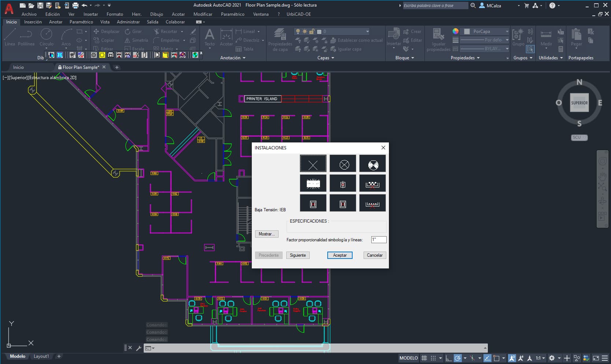This screenshot has height=364, width=611.
Task: Click the Grupo tool icon
Action: click(518, 35)
